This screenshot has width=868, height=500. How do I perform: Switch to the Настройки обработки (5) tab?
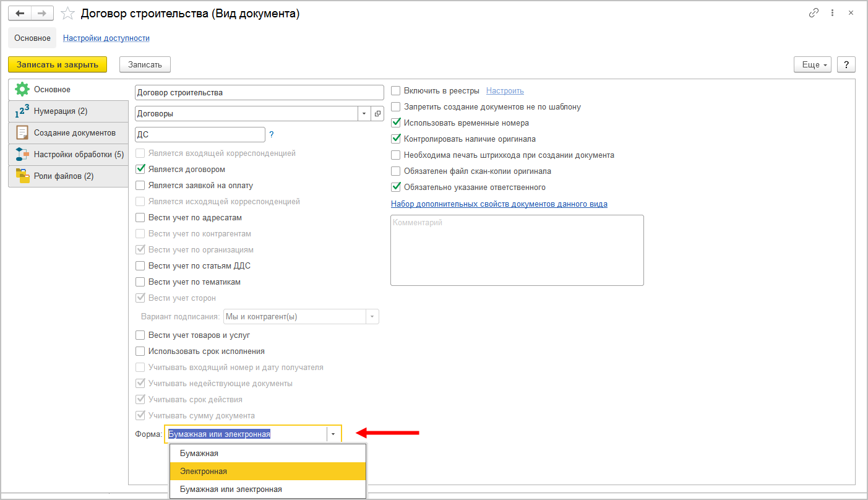[69, 154]
